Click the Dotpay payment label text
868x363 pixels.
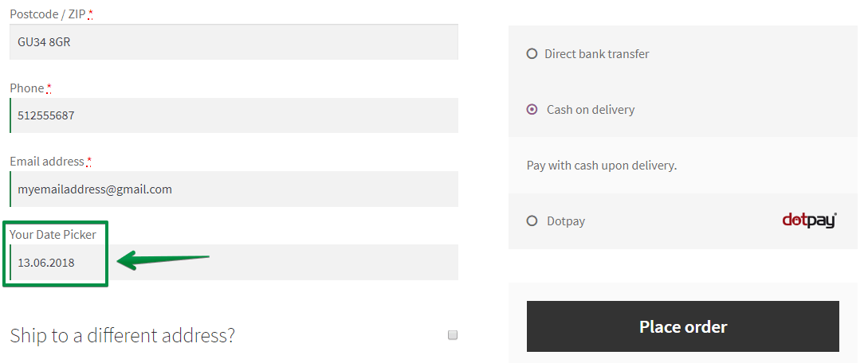[x=566, y=221]
